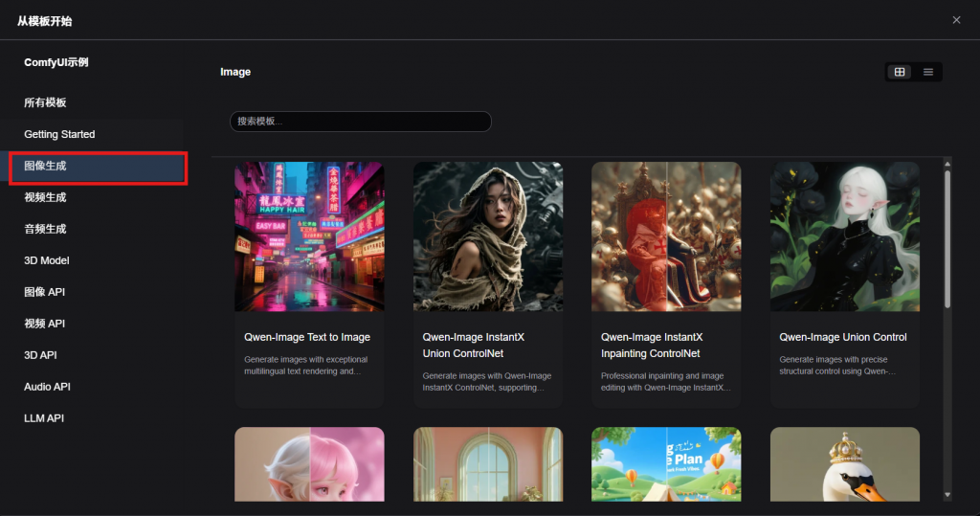The image size is (980, 516).
Task: Open 图像 API category
Action: pos(44,292)
